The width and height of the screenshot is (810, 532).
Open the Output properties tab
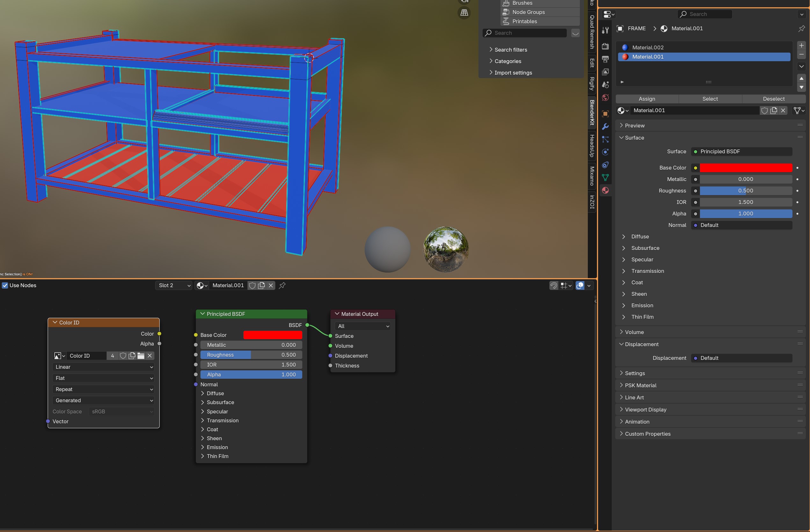click(605, 59)
